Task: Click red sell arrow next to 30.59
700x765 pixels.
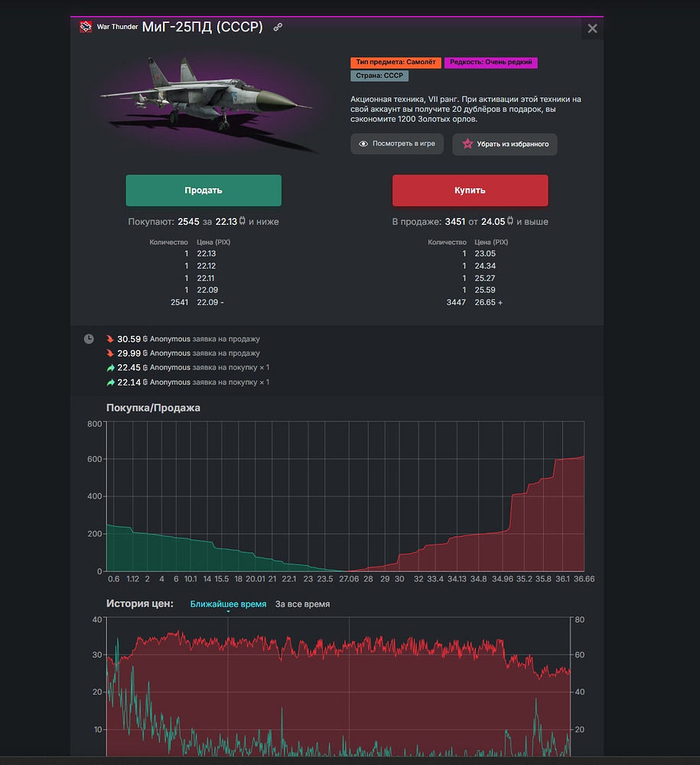Action: coord(110,339)
